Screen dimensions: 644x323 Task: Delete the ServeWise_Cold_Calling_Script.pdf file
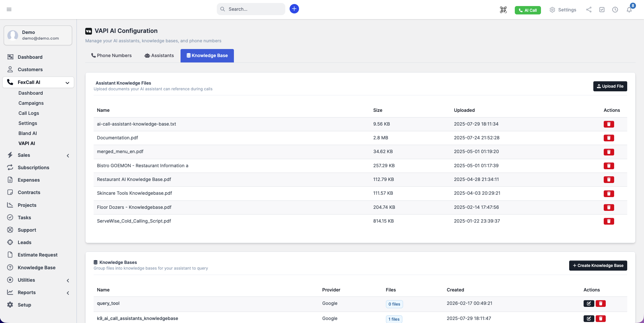(609, 221)
